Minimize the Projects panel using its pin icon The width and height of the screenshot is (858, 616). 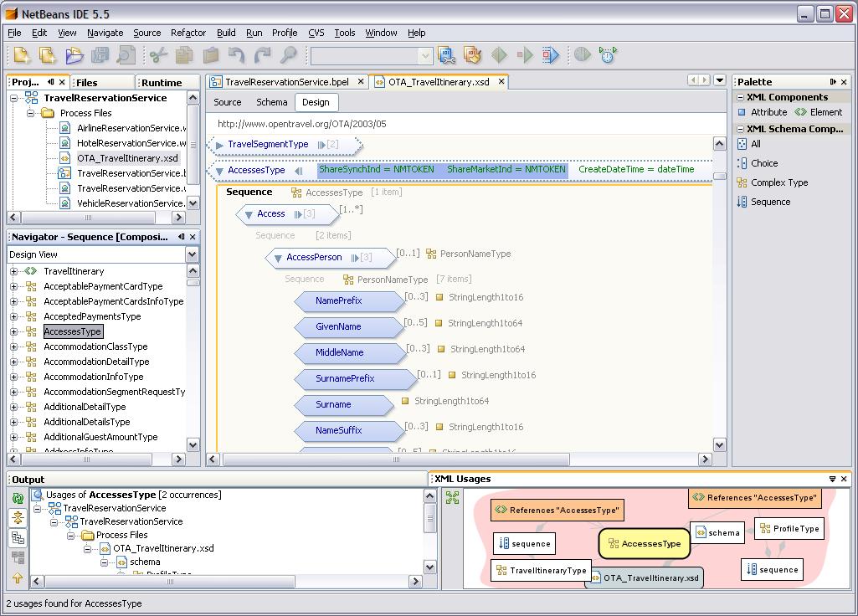(51, 82)
